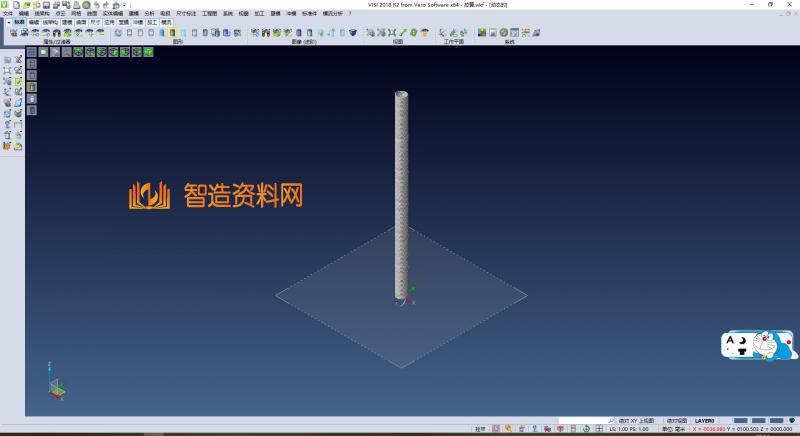800x436 pixels.
Task: Open the LAYER0 layer selector
Action: [704, 421]
